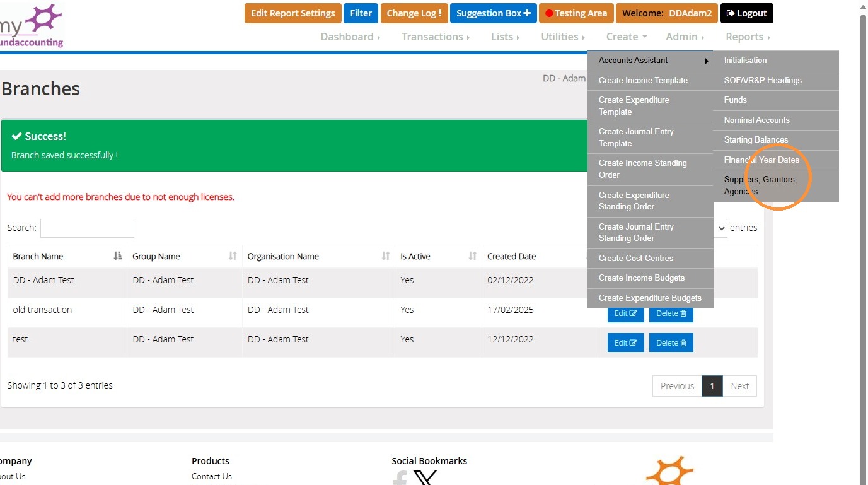Open Create Income Budgets
Image resolution: width=868 pixels, height=485 pixels.
coord(650,278)
